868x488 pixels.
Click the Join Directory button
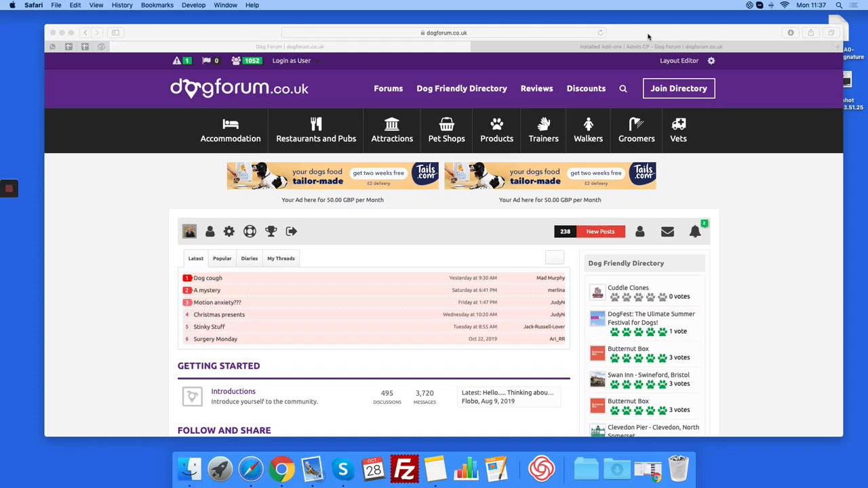[x=679, y=89]
